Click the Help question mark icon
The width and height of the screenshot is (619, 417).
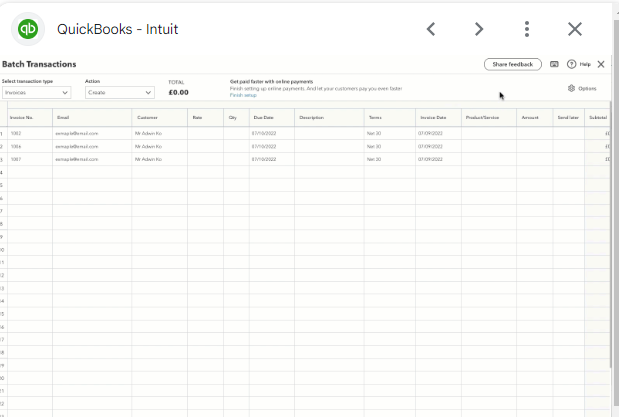[571, 64]
